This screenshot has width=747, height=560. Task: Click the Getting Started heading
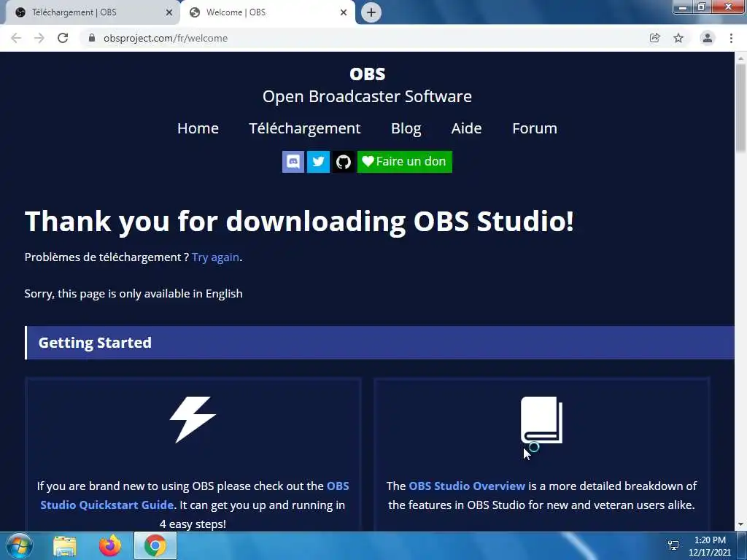click(x=95, y=343)
